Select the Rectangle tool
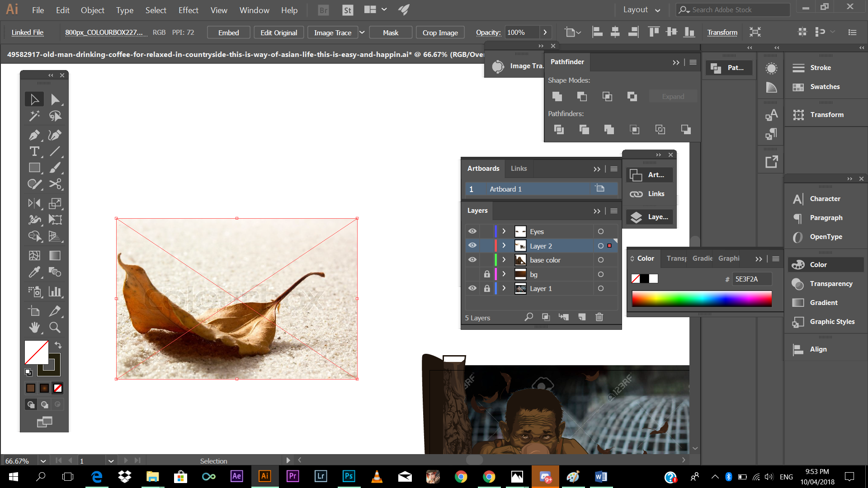Viewport: 868px width, 488px height. 34,168
